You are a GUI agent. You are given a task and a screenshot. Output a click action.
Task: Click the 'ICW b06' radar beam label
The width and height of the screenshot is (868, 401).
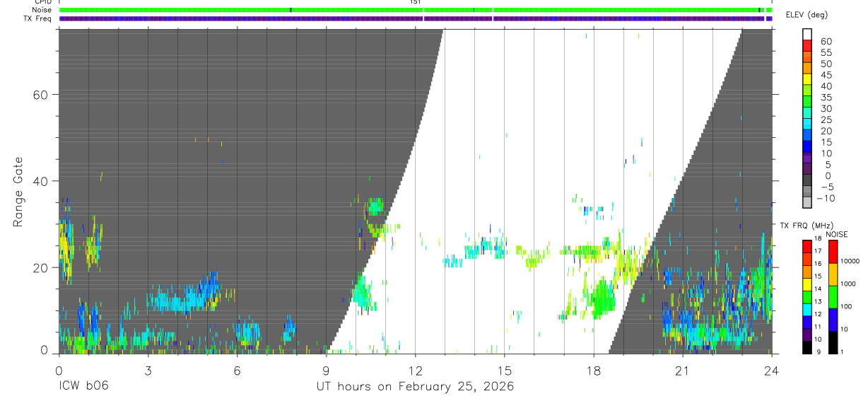coord(83,387)
